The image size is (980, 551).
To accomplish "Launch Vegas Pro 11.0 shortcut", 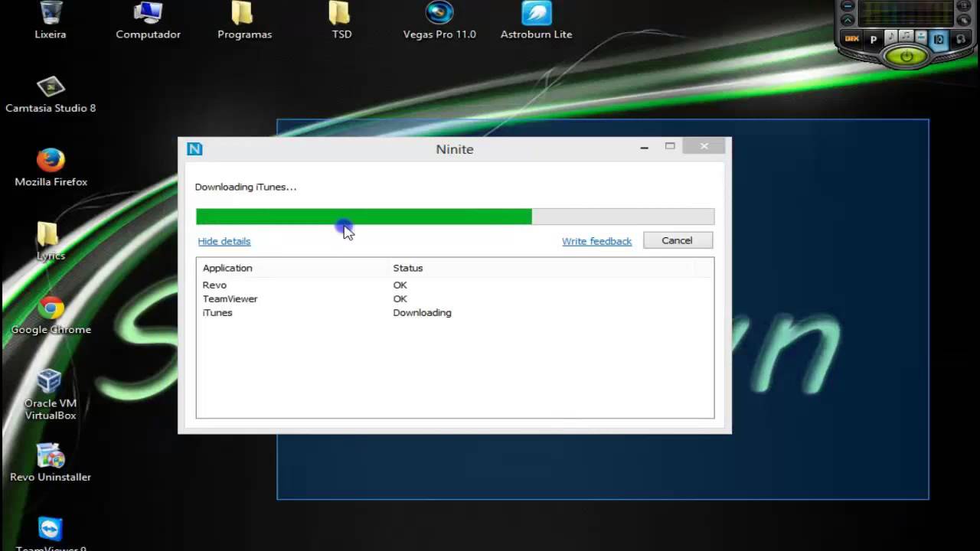I will click(439, 20).
